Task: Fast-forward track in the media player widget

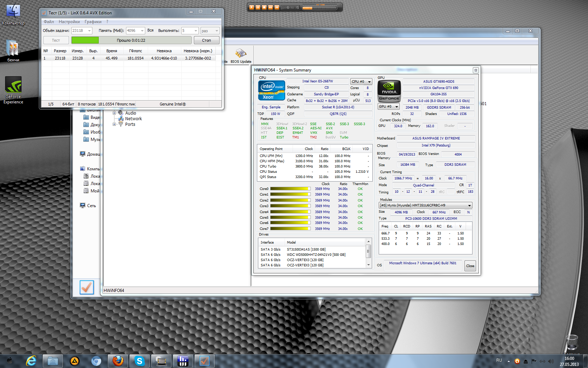Action: 277,7
